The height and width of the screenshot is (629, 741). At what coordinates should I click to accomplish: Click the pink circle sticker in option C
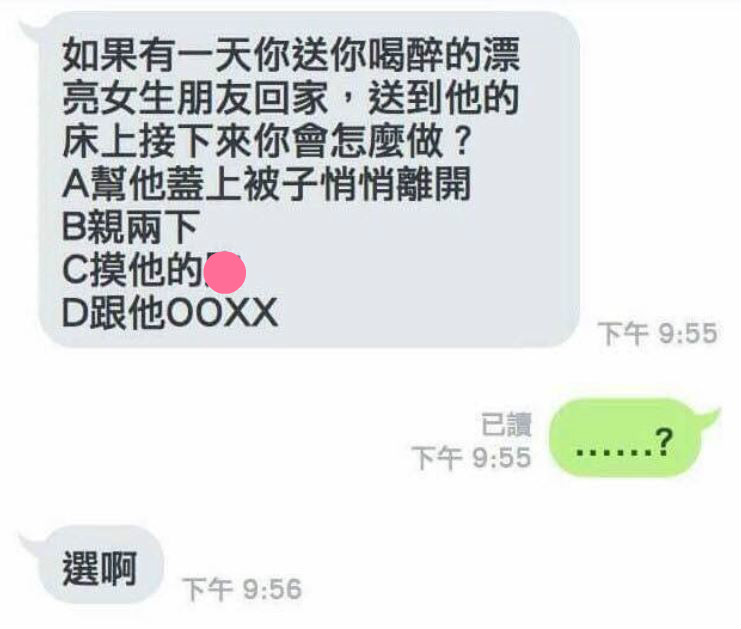[225, 273]
